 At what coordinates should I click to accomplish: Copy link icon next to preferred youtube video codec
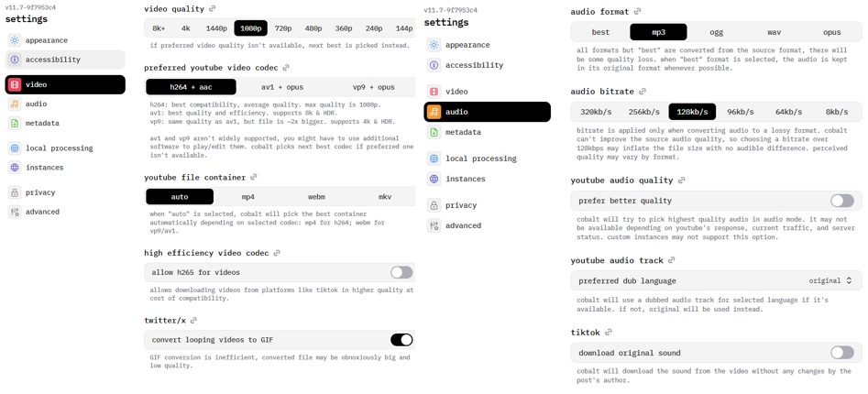click(286, 68)
